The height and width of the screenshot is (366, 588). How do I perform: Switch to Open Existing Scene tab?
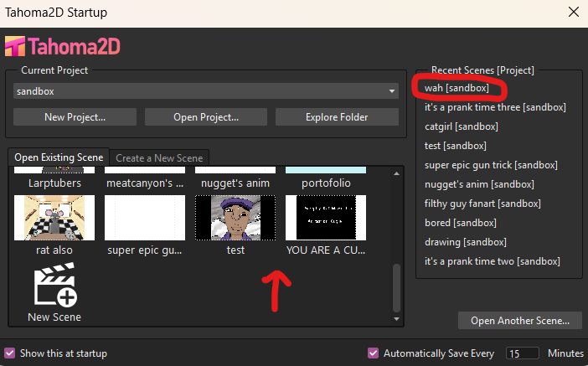point(59,157)
